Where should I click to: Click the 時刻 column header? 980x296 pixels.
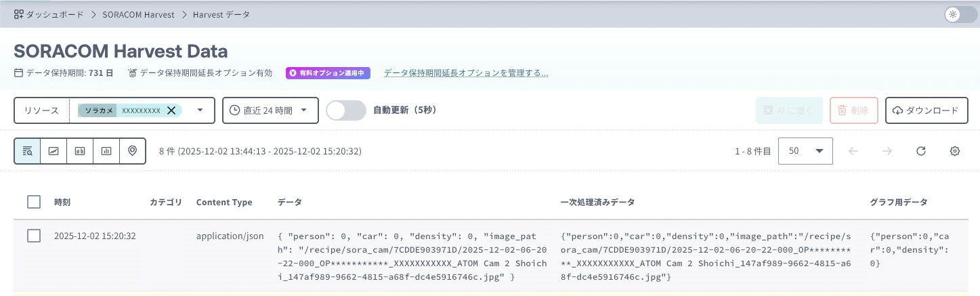pos(62,202)
